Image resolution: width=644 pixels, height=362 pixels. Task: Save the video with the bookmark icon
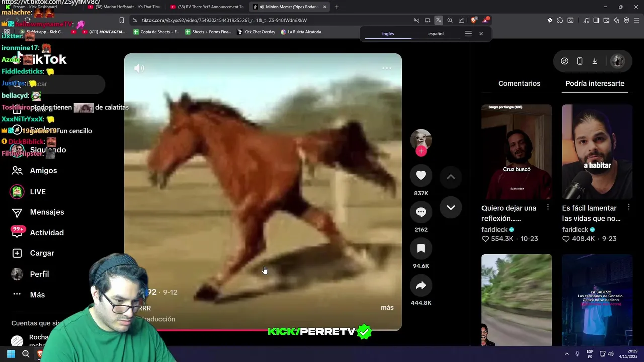(421, 248)
